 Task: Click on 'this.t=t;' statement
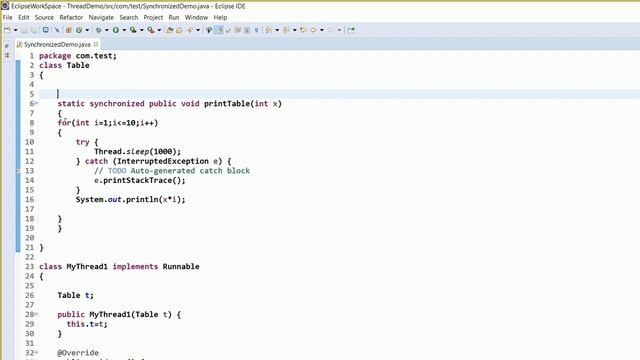pos(87,324)
